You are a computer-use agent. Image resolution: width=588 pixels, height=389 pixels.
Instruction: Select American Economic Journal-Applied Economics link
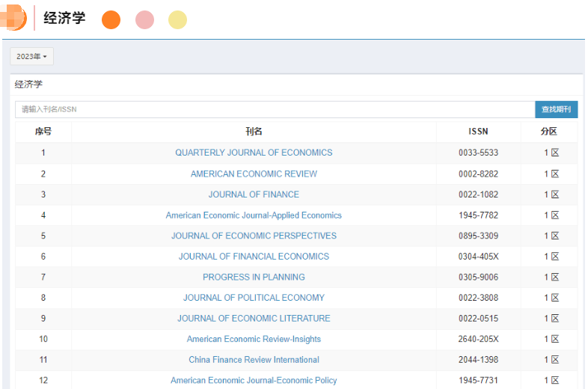254,215
